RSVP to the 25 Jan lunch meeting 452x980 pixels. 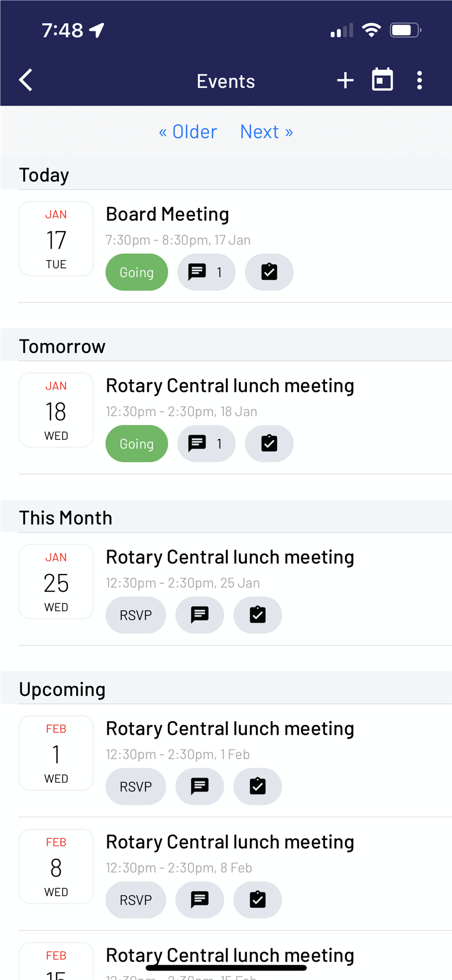tap(136, 615)
